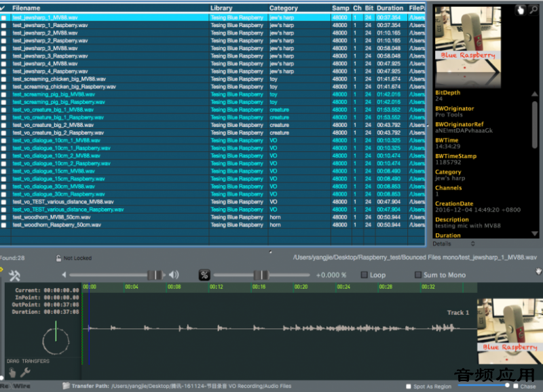Click the hand pointer icon above metadata panel

(520, 10)
